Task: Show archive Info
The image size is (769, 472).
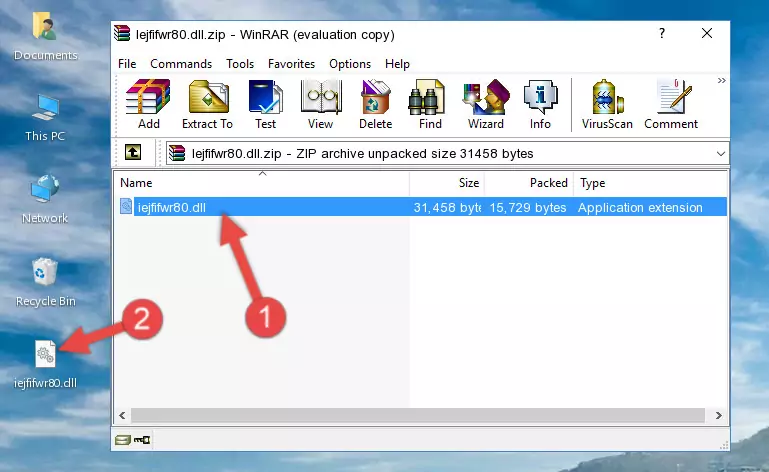Action: click(x=540, y=104)
